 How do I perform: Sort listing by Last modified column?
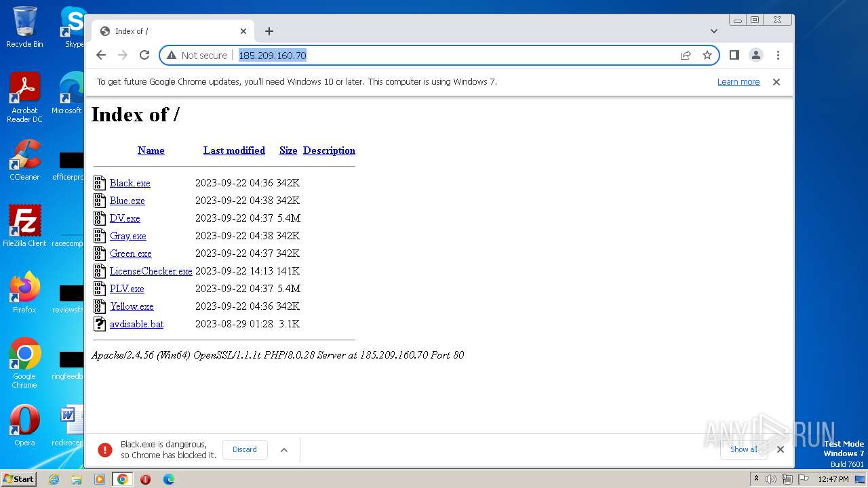[x=234, y=150]
